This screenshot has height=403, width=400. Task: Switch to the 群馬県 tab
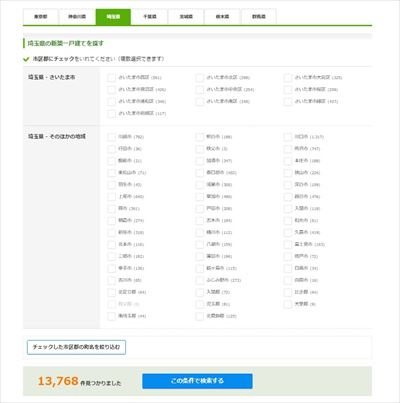259,17
